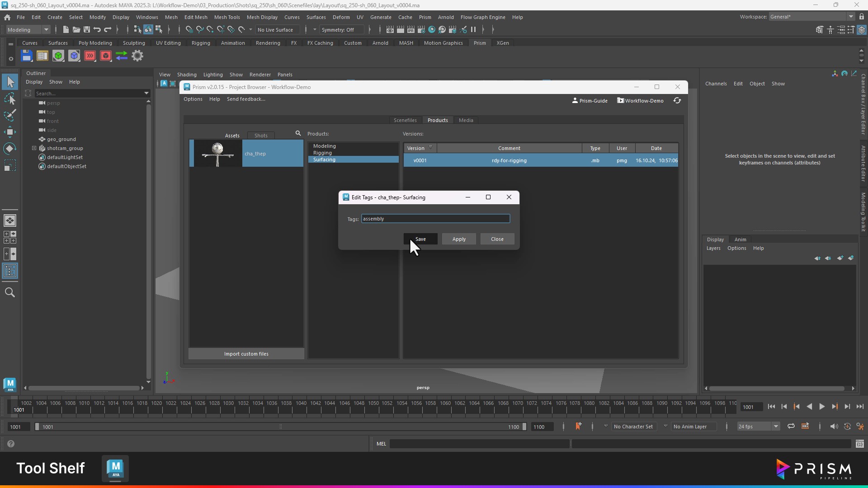Toggle the timeline loop playback icon

791,426
